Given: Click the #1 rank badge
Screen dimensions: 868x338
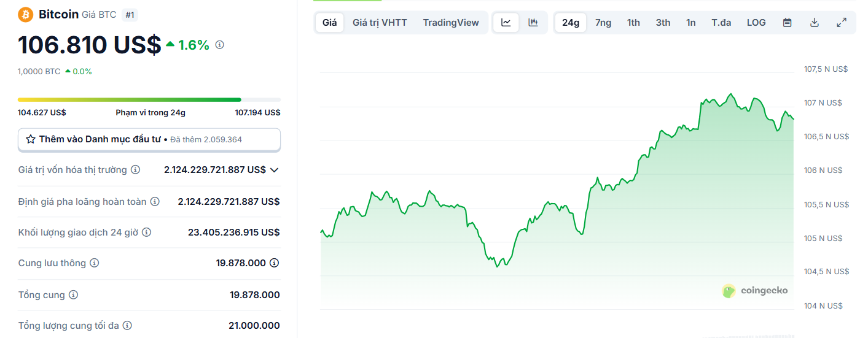Looking at the screenshot, I should pyautogui.click(x=130, y=15).
